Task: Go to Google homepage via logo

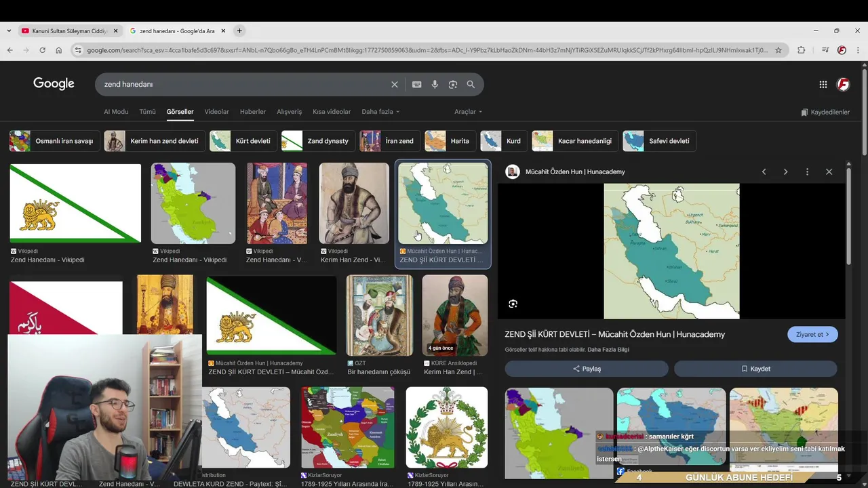Action: [x=54, y=83]
